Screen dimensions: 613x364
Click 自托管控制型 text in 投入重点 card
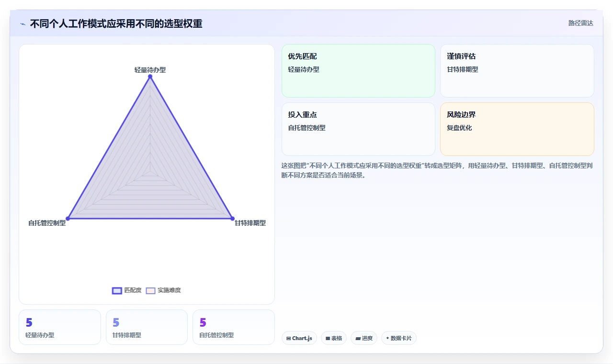[x=306, y=128]
